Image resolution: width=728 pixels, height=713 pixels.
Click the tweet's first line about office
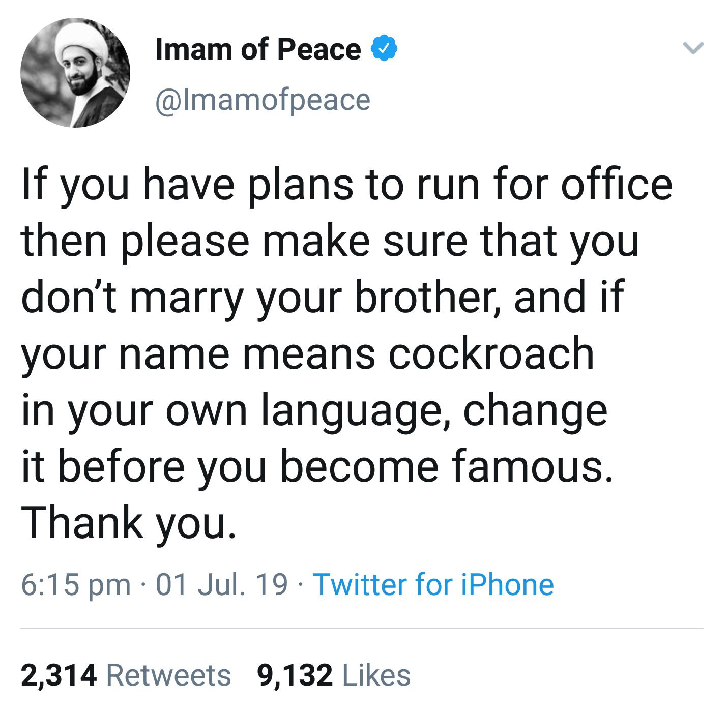point(346,185)
